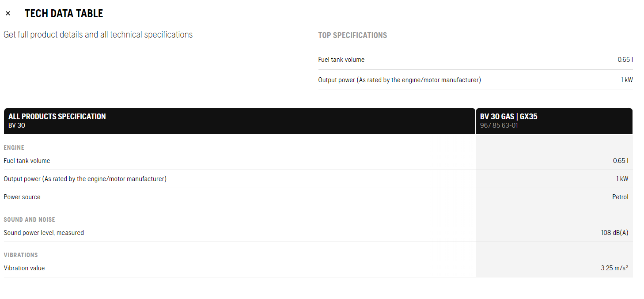The height and width of the screenshot is (299, 644).
Task: Click the ENGINE section heading
Action: 14,148
